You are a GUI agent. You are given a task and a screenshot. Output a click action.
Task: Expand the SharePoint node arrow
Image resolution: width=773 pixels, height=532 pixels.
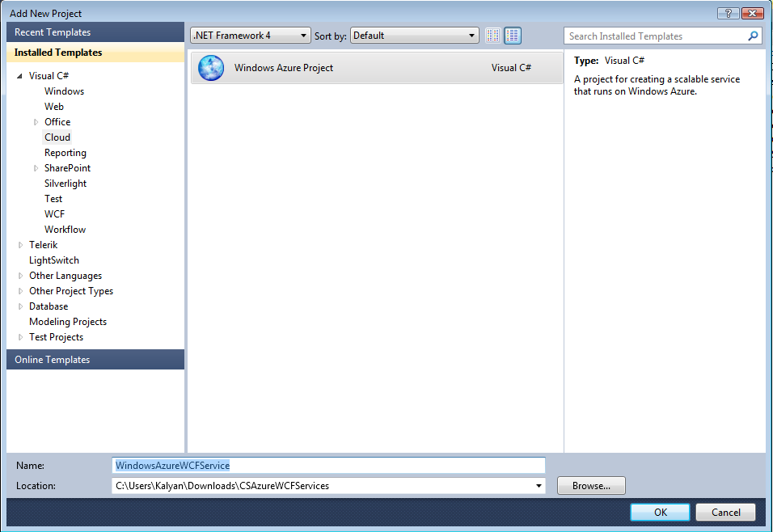coord(36,168)
